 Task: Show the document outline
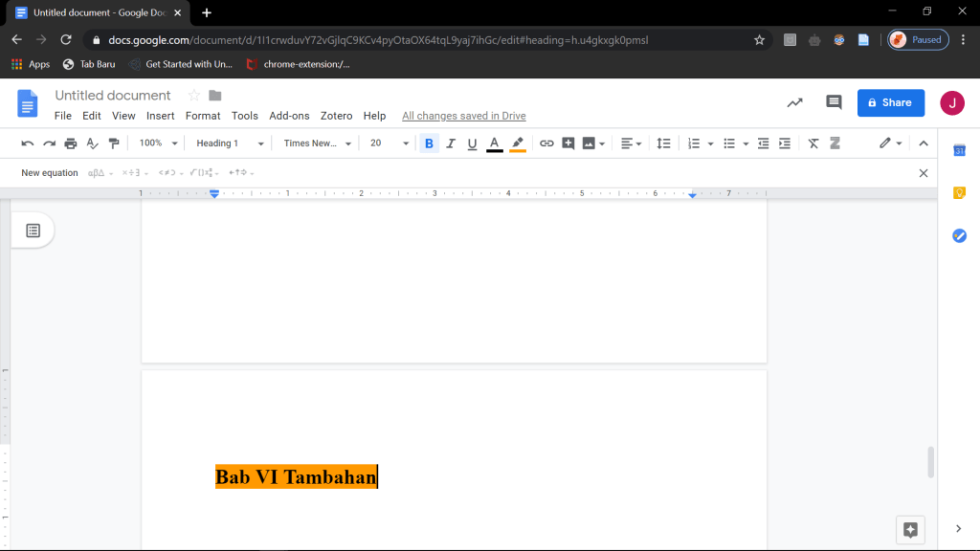(x=33, y=231)
